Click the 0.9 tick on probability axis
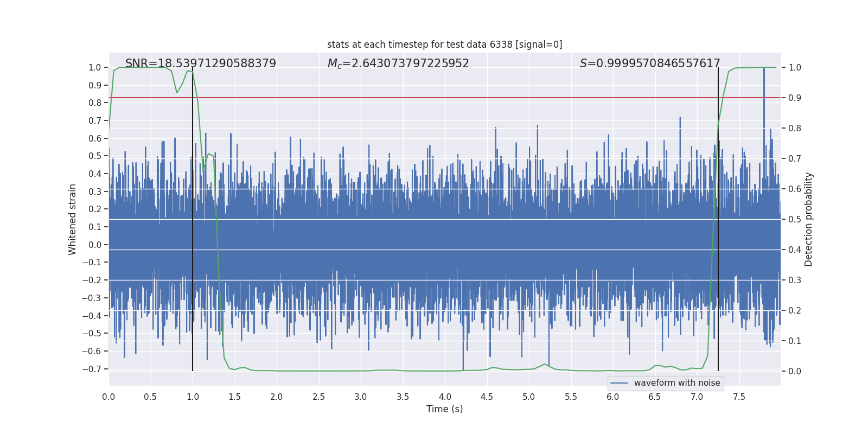868x434 pixels. pyautogui.click(x=795, y=98)
